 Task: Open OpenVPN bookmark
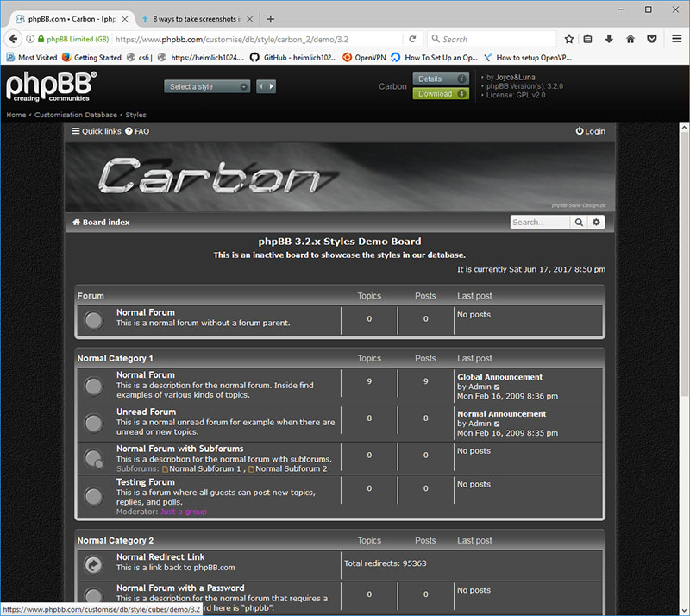coord(364,57)
